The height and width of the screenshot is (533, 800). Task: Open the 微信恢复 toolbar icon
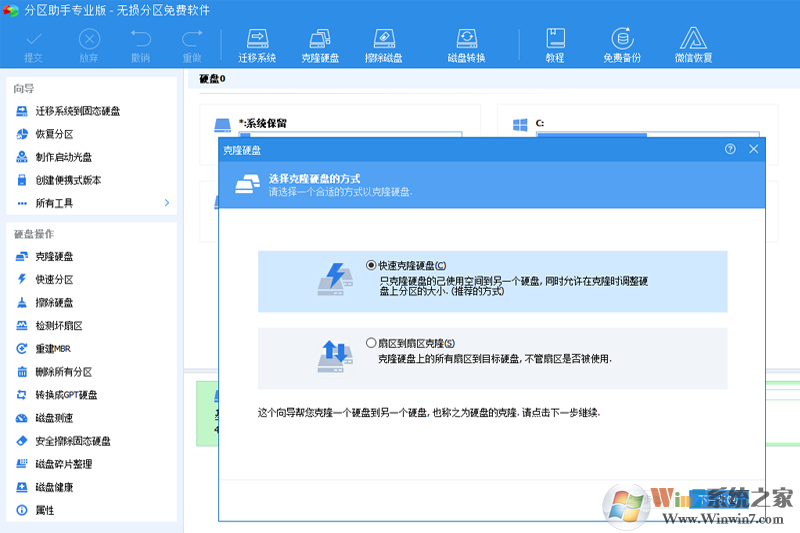pos(693,46)
